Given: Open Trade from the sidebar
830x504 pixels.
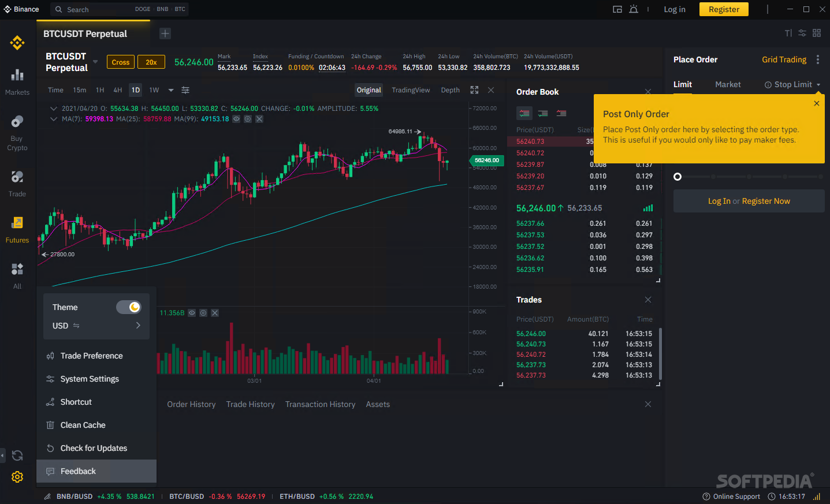Looking at the screenshot, I should coord(17,184).
